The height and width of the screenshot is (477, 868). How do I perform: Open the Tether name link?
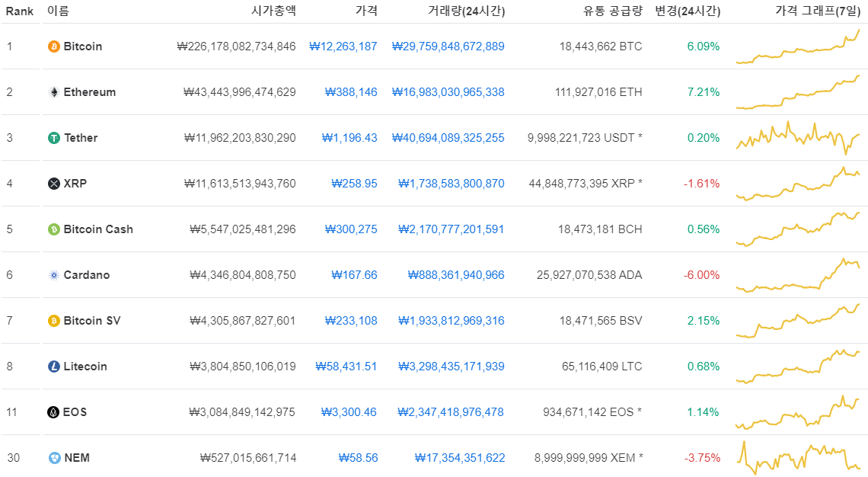pos(81,138)
